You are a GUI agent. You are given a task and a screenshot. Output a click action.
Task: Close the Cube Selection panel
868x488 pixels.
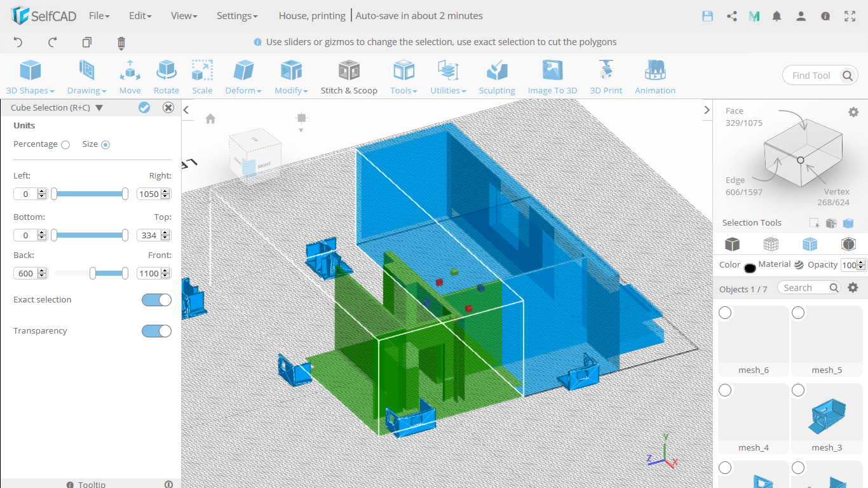pos(168,107)
